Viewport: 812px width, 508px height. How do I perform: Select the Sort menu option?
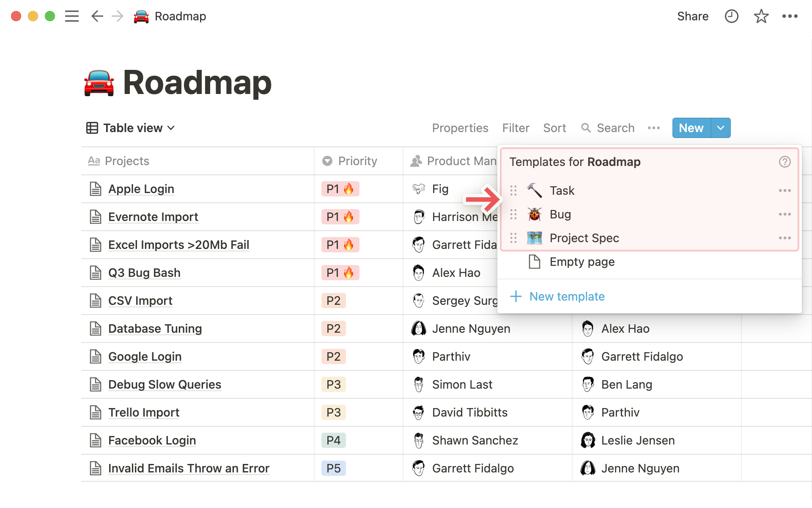click(553, 127)
